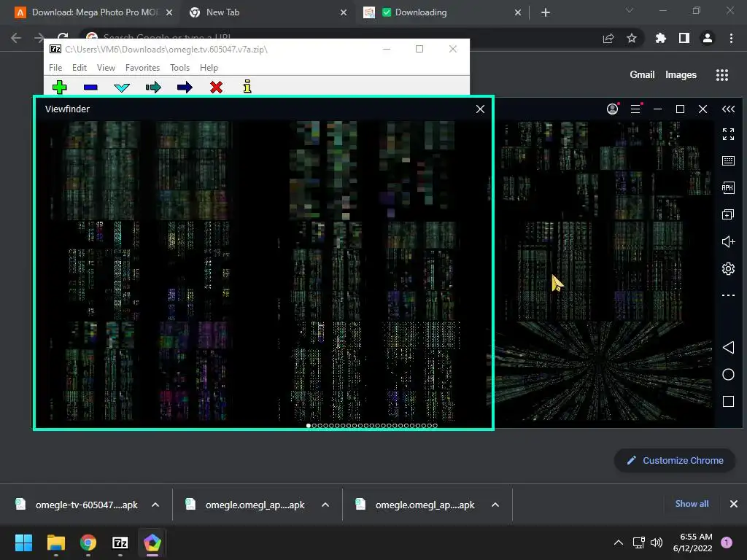Open the Gmail link
This screenshot has height=560, width=747.
point(642,75)
